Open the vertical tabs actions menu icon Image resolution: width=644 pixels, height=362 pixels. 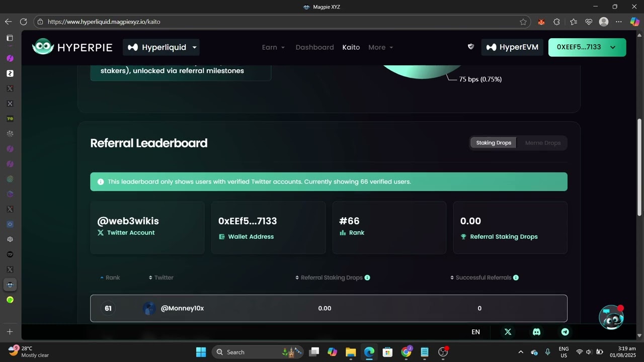(x=10, y=38)
